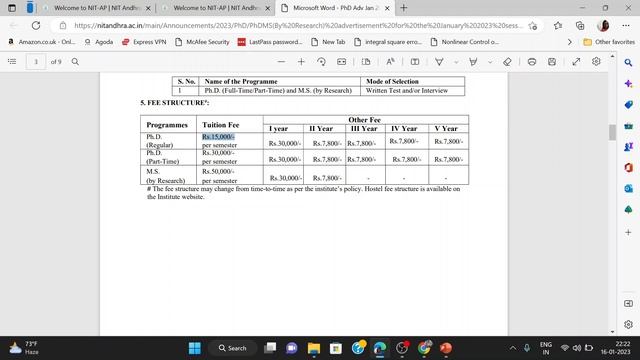
Task: Open the Edge sidebar search icon
Action: 628,62
